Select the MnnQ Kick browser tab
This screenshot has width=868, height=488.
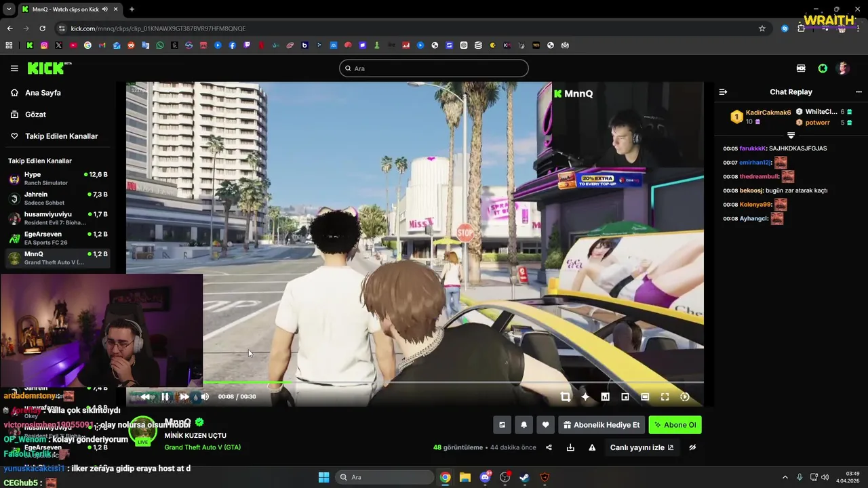[70, 9]
